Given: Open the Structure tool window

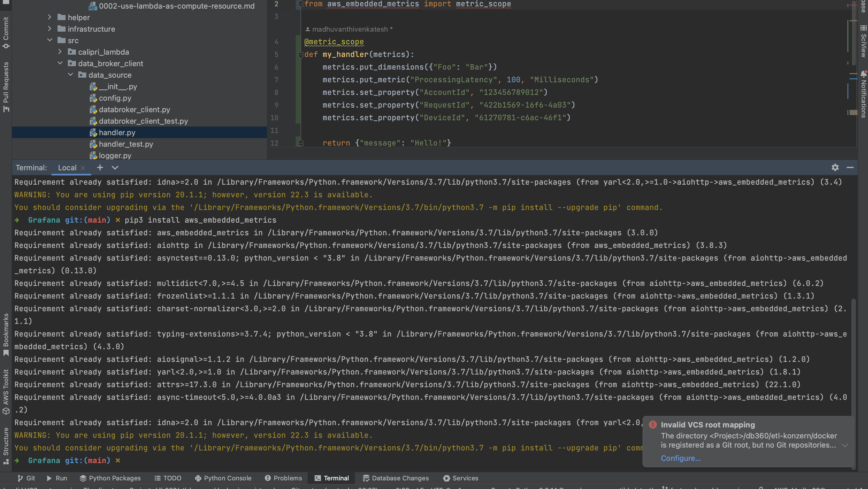Looking at the screenshot, I should click(x=6, y=446).
